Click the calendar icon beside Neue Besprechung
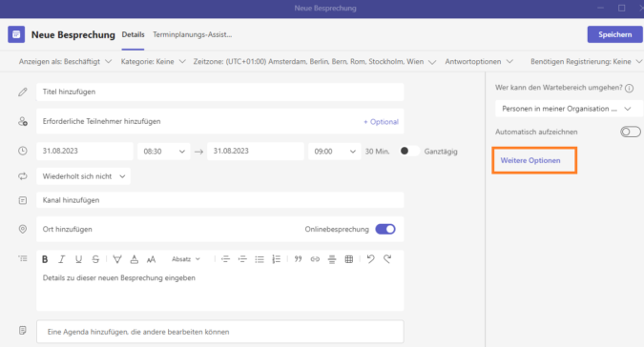The image size is (644, 347). [x=16, y=34]
